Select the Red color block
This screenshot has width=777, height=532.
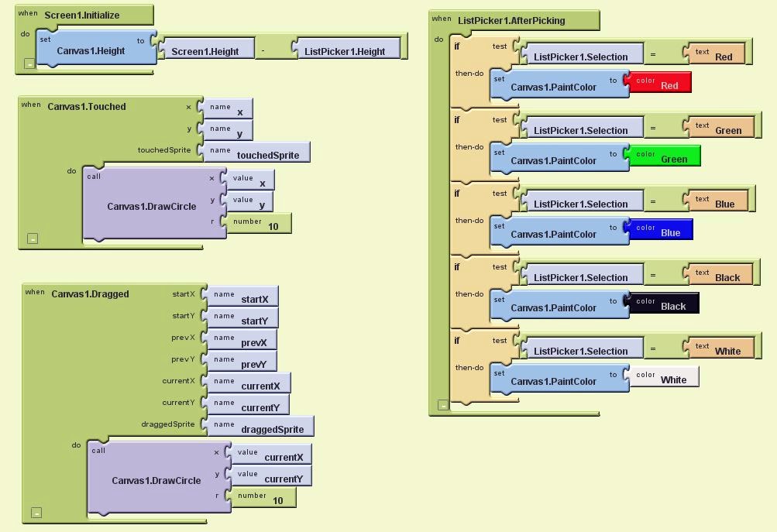coord(660,83)
